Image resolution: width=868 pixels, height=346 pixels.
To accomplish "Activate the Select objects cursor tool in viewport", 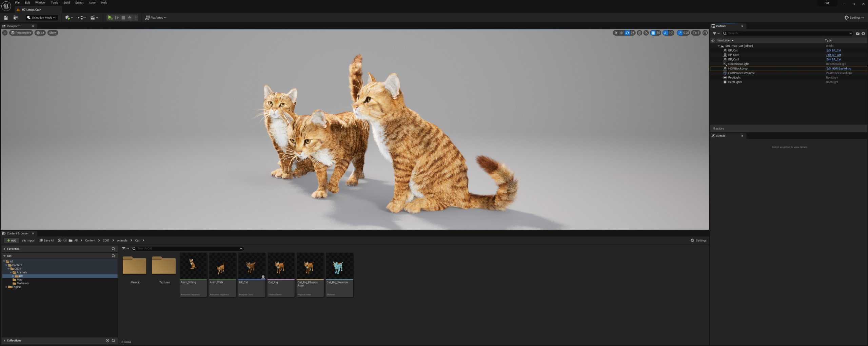I will 616,33.
